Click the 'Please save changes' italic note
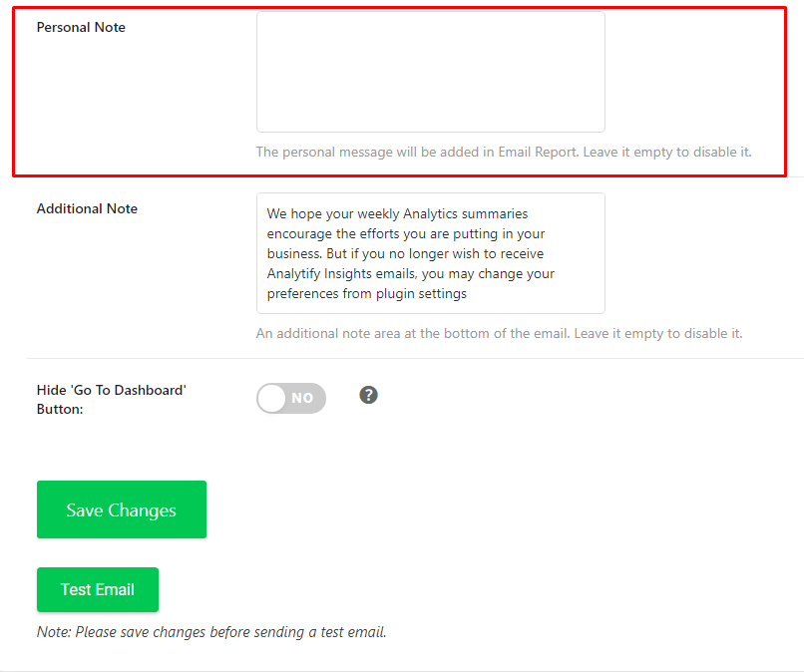This screenshot has height=672, width=804. tap(211, 632)
